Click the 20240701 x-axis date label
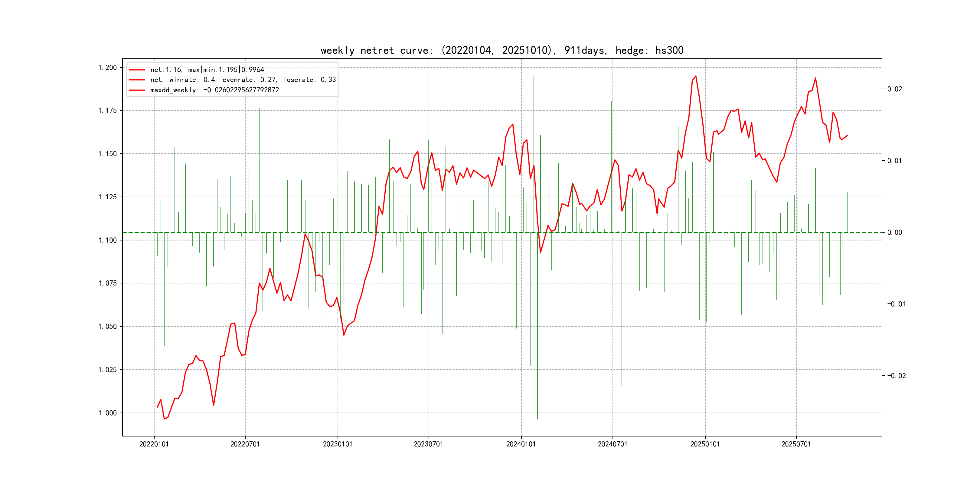 pos(612,444)
